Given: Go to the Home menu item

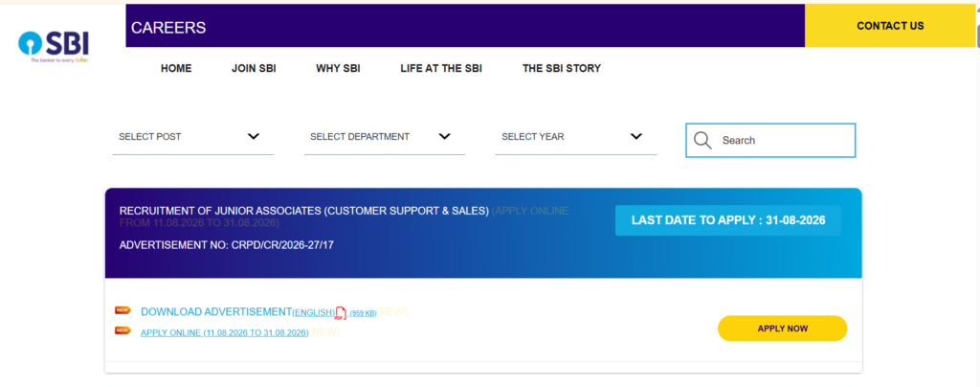Looking at the screenshot, I should (x=176, y=69).
